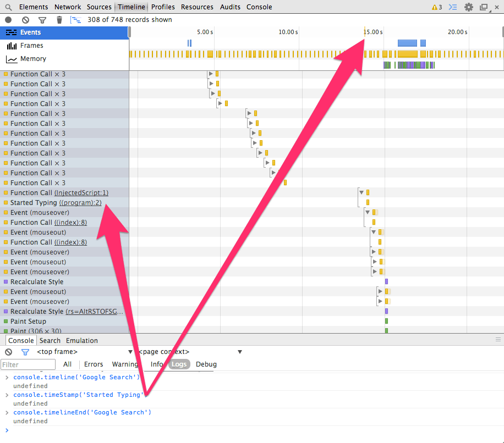Image resolution: width=504 pixels, height=443 pixels.
Task: Open the ((program):2) link beside Started Typing
Action: [80, 202]
